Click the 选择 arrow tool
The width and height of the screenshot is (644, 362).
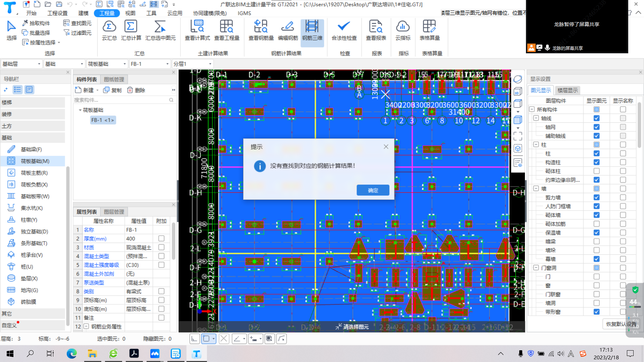coord(11,30)
